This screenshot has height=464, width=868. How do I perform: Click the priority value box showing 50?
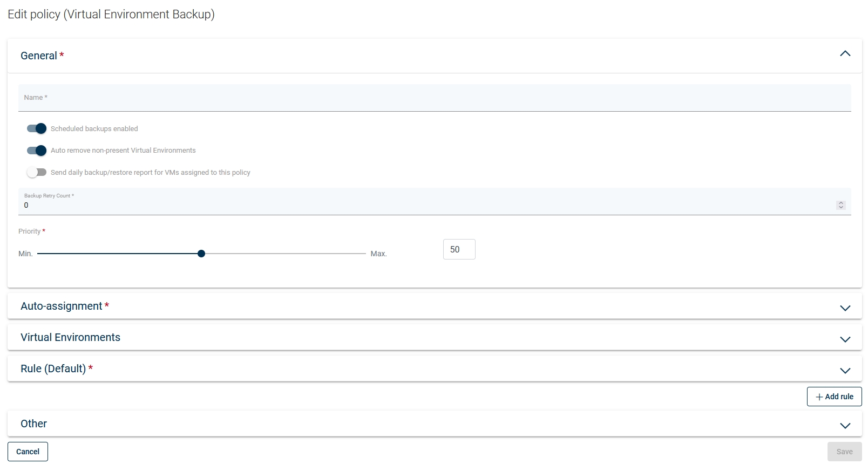click(459, 249)
